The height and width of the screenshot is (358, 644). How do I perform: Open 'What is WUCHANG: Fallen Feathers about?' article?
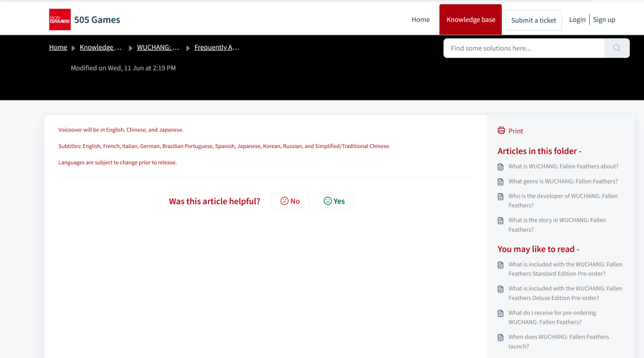coord(563,167)
